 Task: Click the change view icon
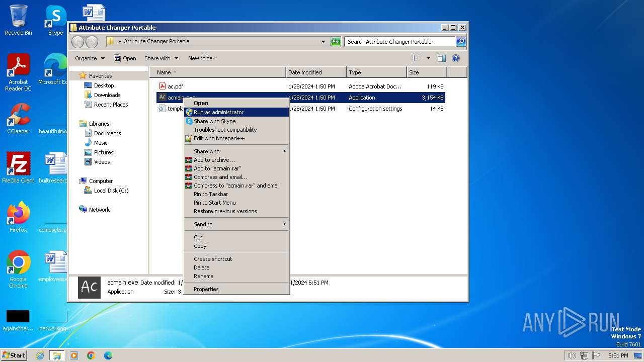[416, 58]
